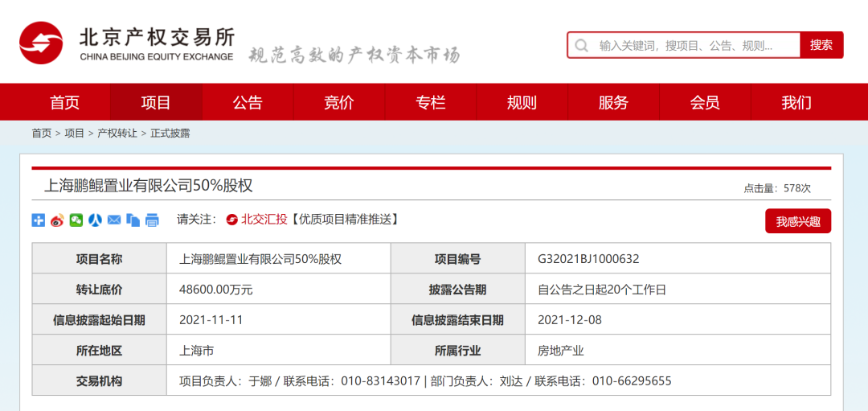Click the copy link icon

[x=133, y=220]
